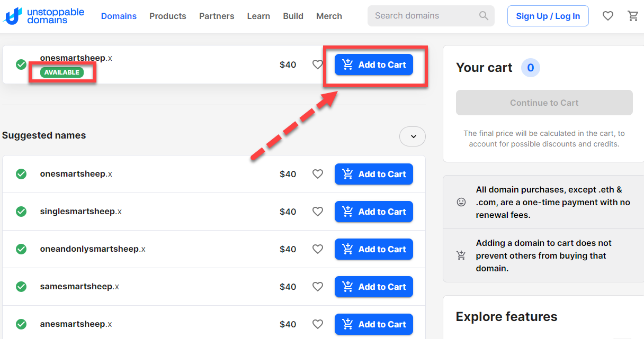This screenshot has width=644, height=339.
Task: Click the magnifier icon in the search box
Action: pos(484,16)
